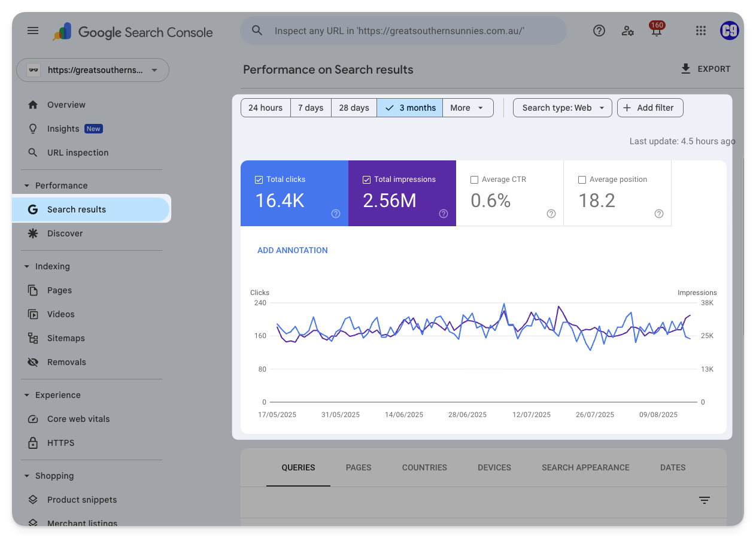
Task: Click the help question mark icon in header
Action: click(x=599, y=31)
